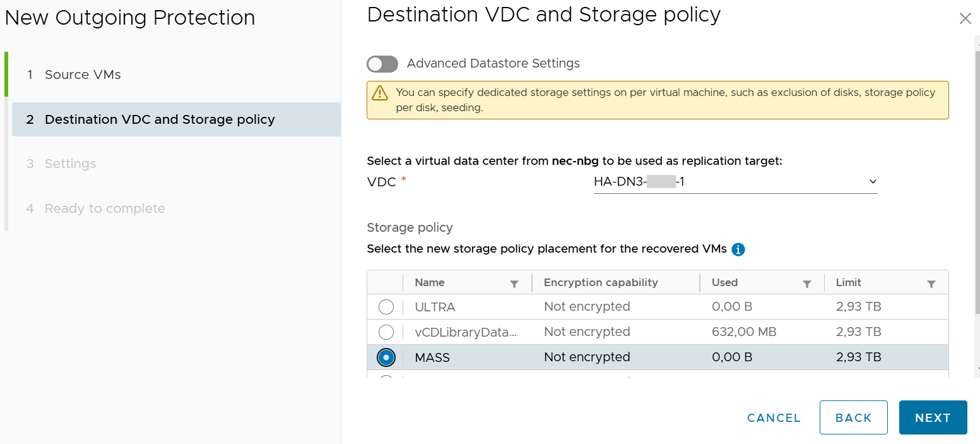Click the warning triangle icon in banner
980x444 pixels.
pos(380,93)
